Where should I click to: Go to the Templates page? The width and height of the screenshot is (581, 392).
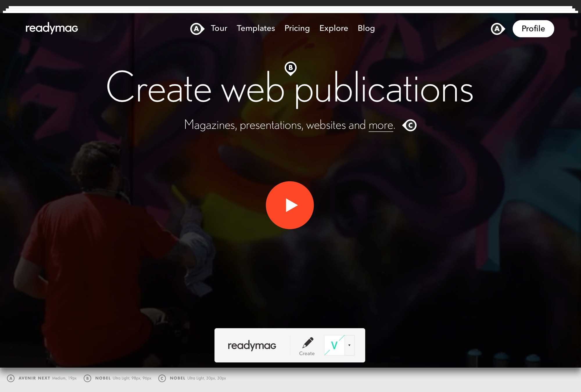pyautogui.click(x=256, y=28)
